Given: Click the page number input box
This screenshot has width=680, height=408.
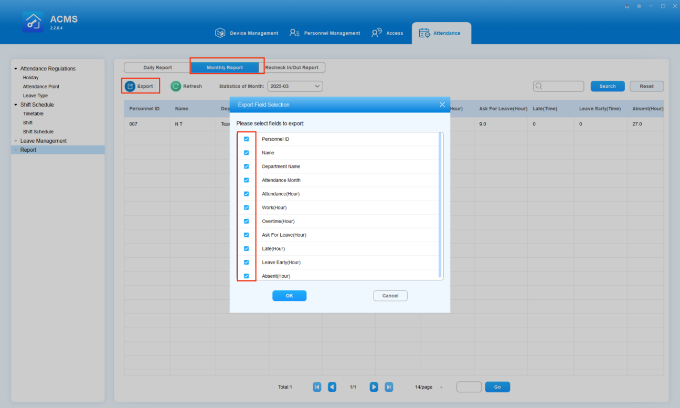Looking at the screenshot, I should pos(468,386).
